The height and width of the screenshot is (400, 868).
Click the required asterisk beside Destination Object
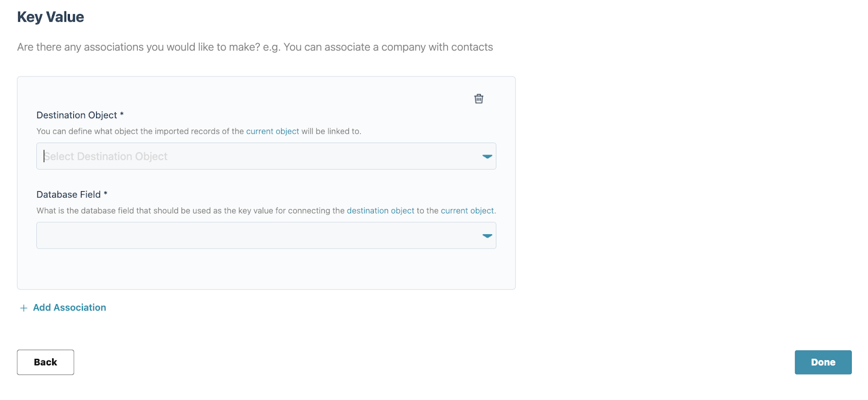[122, 114]
